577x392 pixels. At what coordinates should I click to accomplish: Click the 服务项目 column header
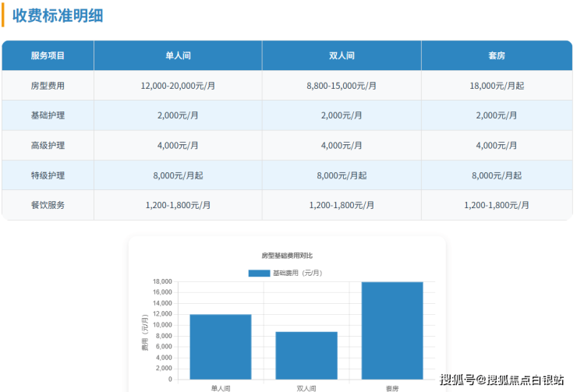click(x=48, y=55)
